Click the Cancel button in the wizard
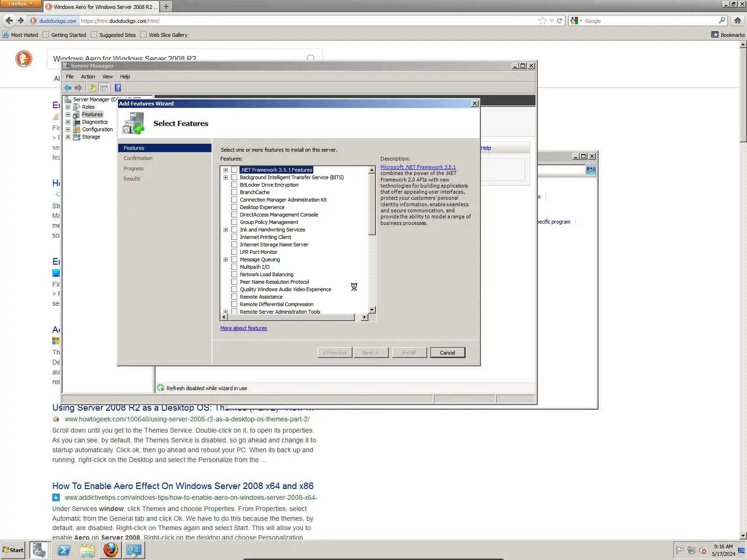Screen dimensions: 747x560 447,353
